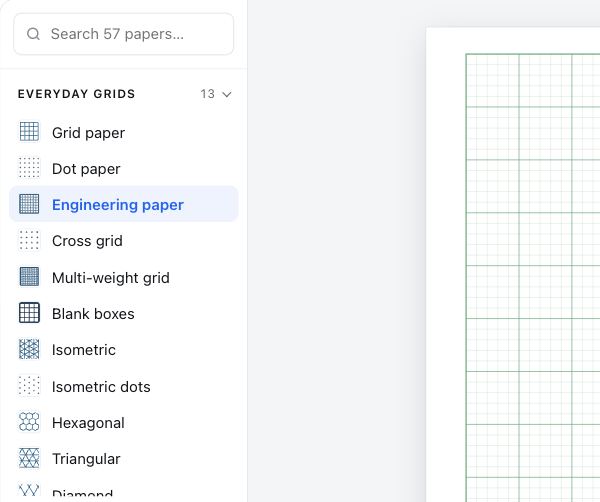The image size is (600, 502).
Task: Open Dot paper from the list
Action: pyautogui.click(x=86, y=169)
